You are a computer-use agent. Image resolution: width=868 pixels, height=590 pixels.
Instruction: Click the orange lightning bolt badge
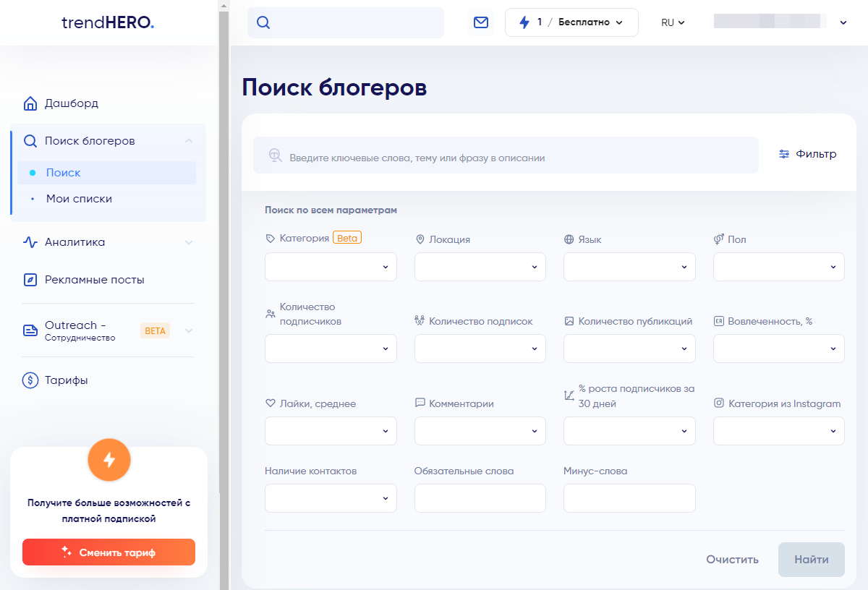point(109,460)
